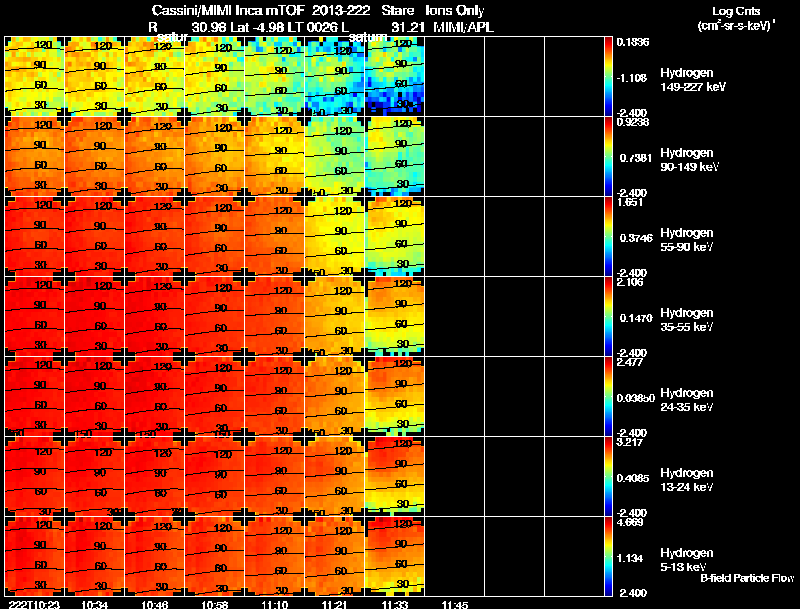The width and height of the screenshot is (800, 609).
Task: Click the 55-90 keV panel at 11:33
Action: click(x=394, y=237)
